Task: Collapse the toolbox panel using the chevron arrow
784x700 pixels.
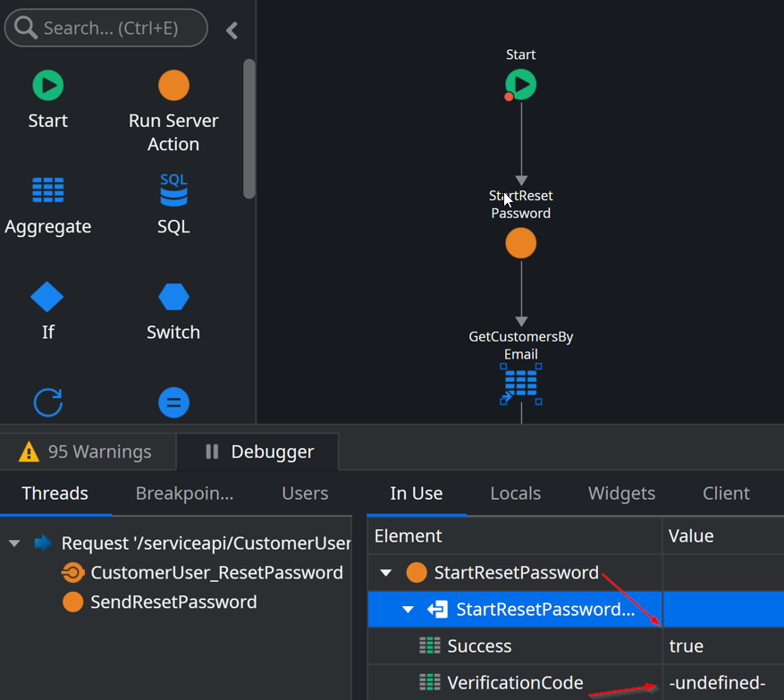Action: pyautogui.click(x=232, y=30)
